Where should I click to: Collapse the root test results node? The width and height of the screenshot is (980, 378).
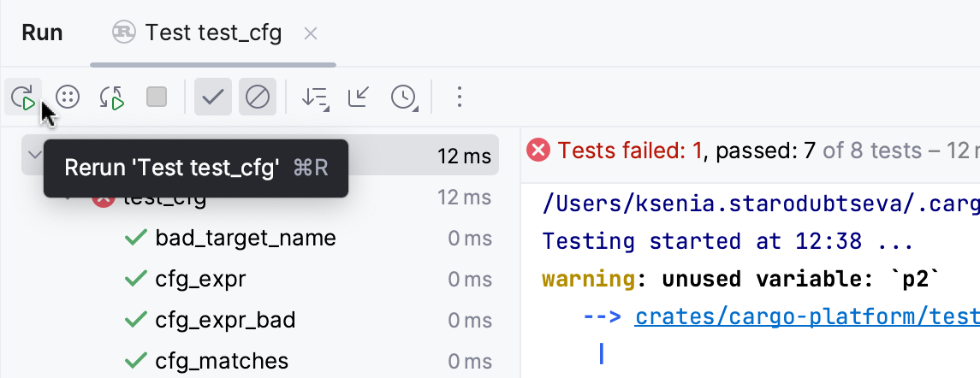pyautogui.click(x=34, y=155)
